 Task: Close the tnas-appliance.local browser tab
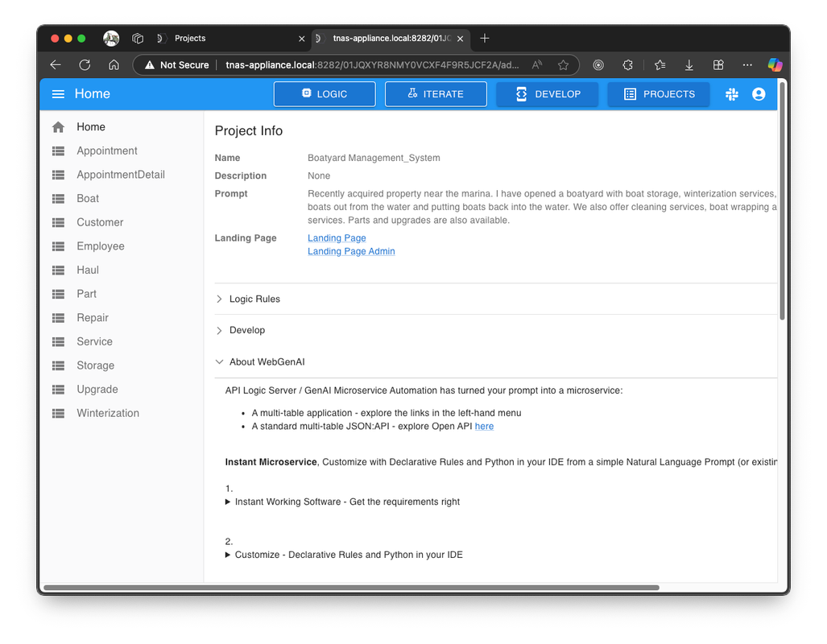tap(460, 39)
